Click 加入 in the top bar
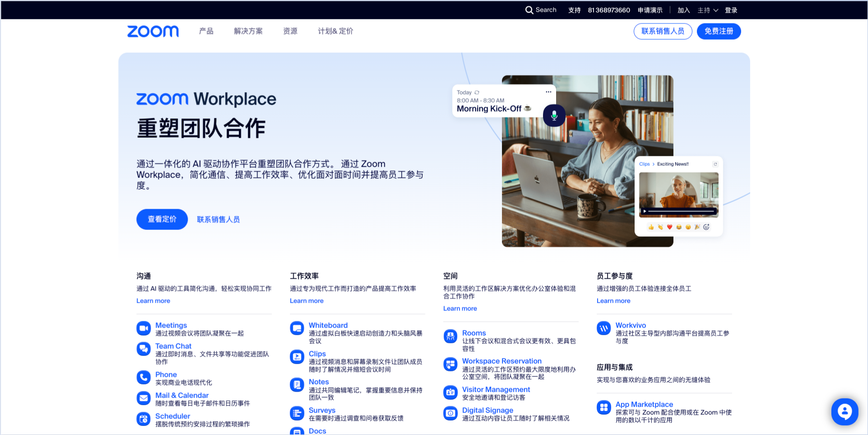Screen dimensions: 868x435 coord(683,10)
